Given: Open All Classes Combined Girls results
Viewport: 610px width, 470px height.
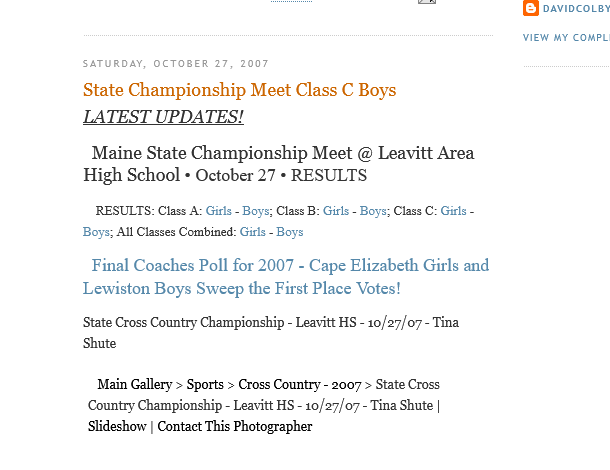Looking at the screenshot, I should pos(253,232).
